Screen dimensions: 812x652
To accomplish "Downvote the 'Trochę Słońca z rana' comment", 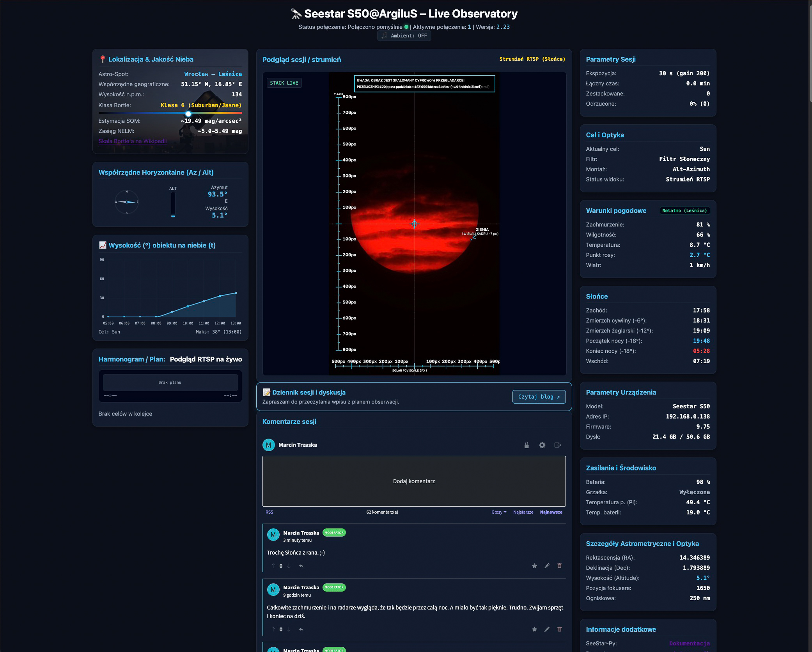I will pyautogui.click(x=289, y=566).
